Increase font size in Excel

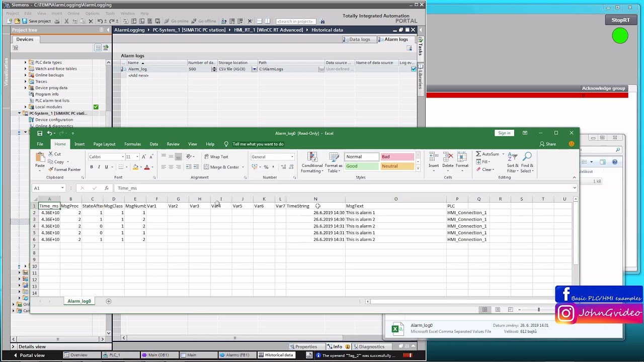coord(144,157)
